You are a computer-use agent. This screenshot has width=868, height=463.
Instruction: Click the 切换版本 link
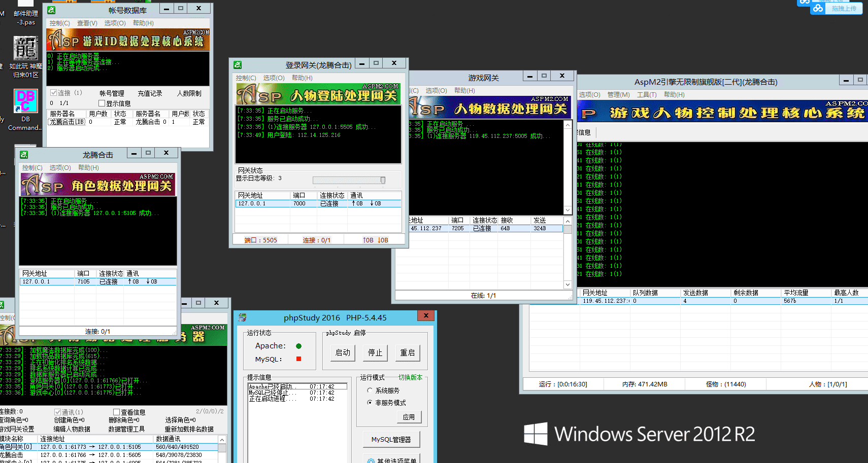pyautogui.click(x=410, y=377)
